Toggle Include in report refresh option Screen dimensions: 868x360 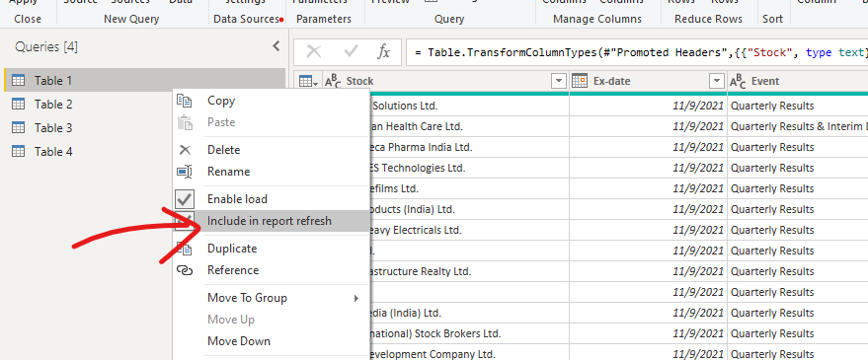(x=271, y=221)
